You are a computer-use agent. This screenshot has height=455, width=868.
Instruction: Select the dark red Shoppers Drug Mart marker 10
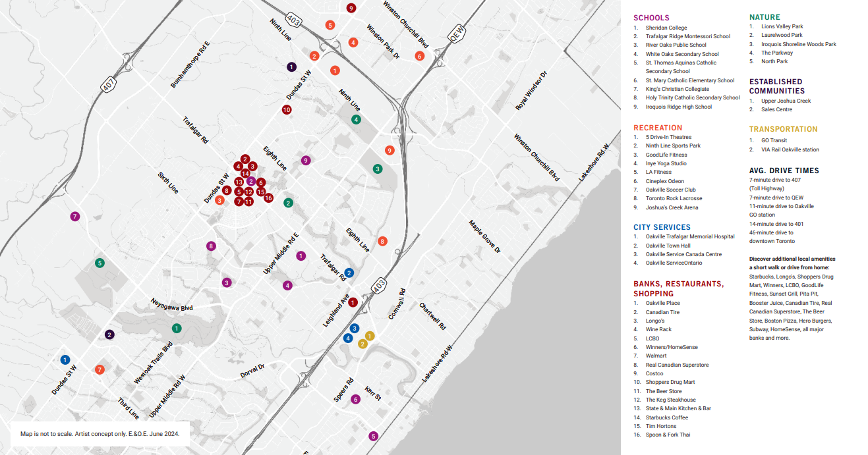point(287,110)
